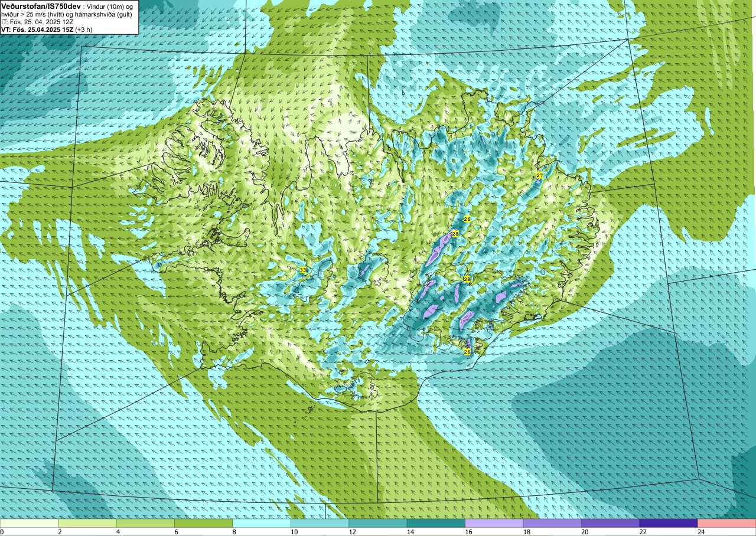Screen dimensions: 756x536
Task: Select the 2–4 m/s light yellow-green swatch
Action: coord(87,524)
